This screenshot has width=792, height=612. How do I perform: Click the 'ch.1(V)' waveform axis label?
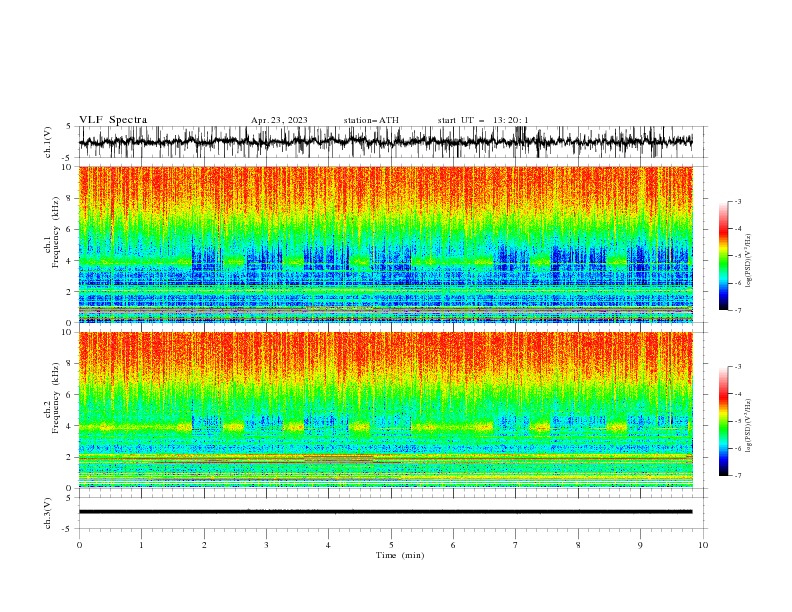click(48, 142)
